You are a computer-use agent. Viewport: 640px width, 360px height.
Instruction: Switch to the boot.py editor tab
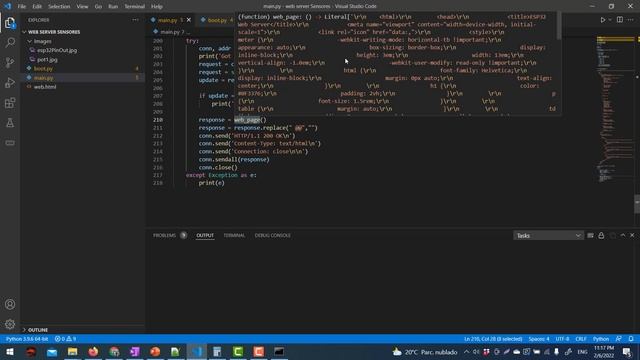217,20
